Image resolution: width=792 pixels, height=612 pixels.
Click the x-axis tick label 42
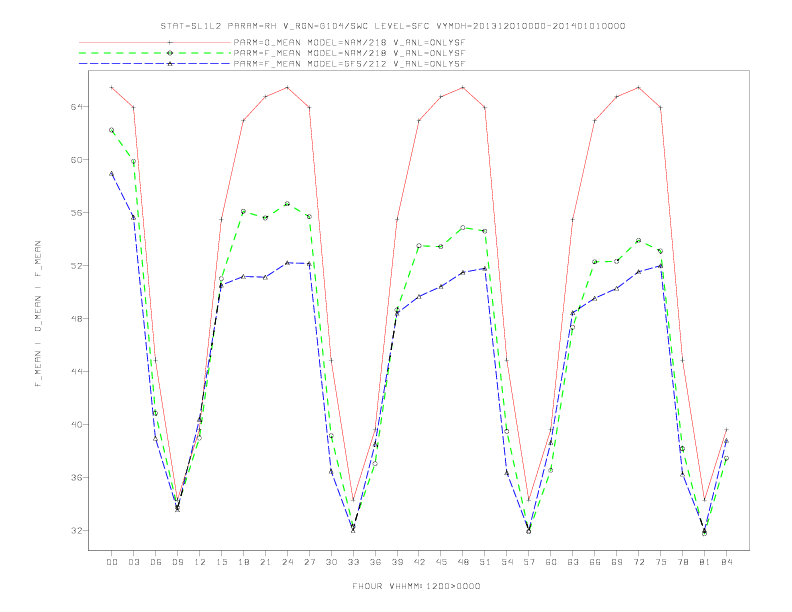[419, 562]
